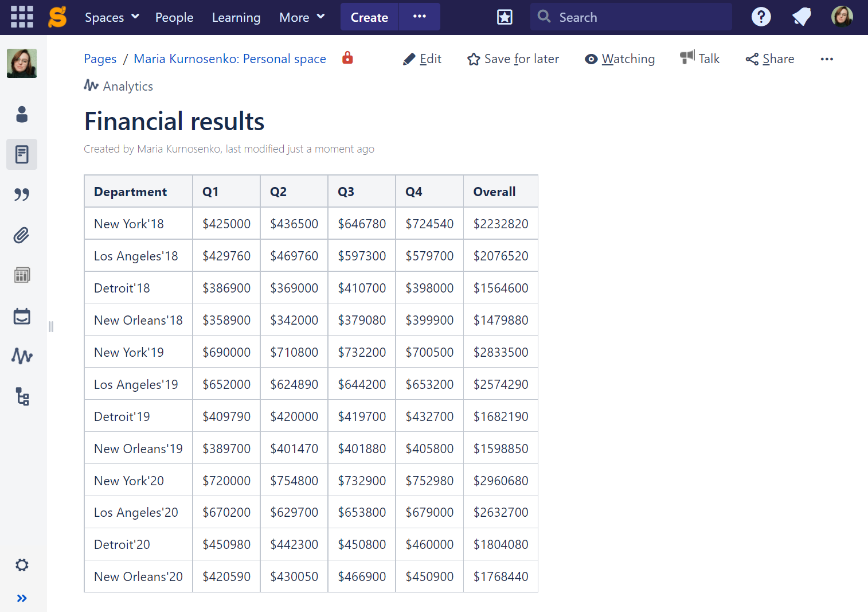Open the People menu item
The width and height of the screenshot is (868, 612).
click(174, 17)
